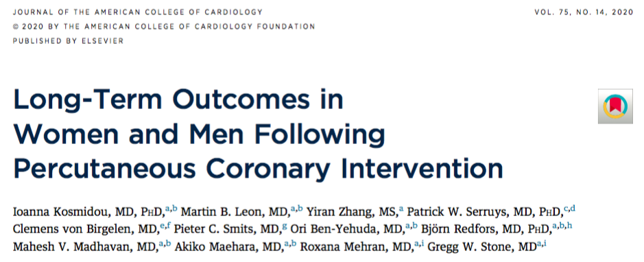Click author name Yiran Zhang
This screenshot has height=262, width=644.
(x=330, y=213)
